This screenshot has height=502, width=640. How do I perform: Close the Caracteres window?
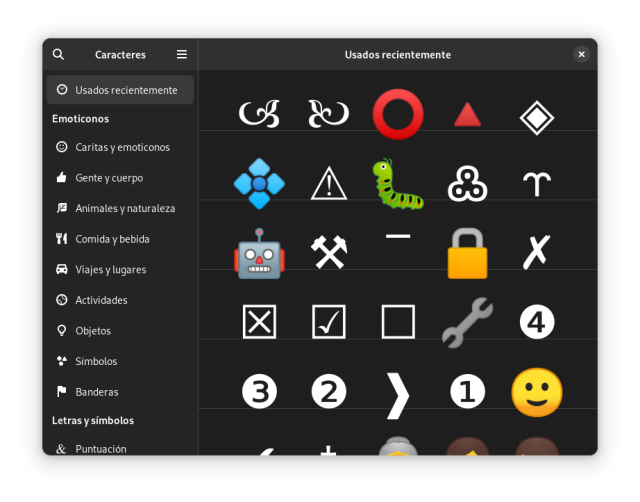point(581,55)
